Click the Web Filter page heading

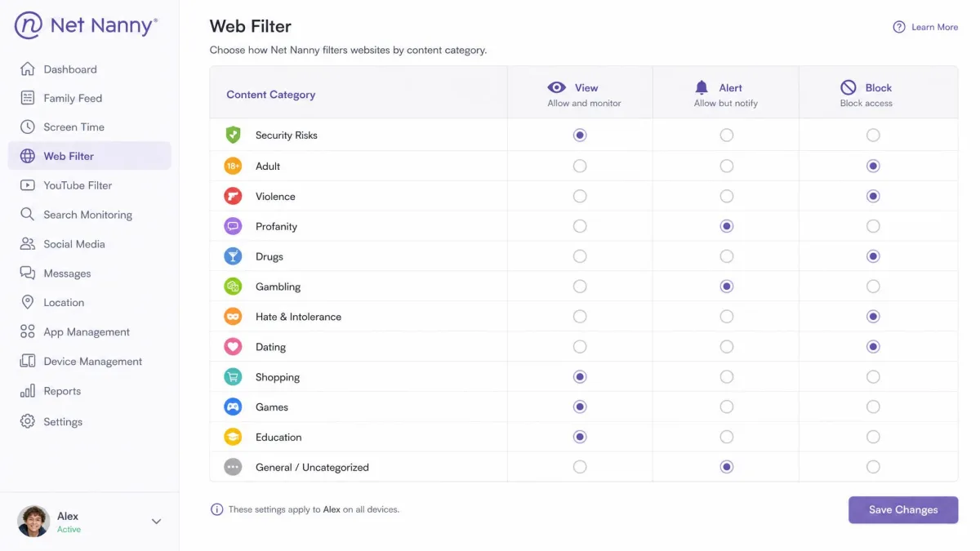251,27
